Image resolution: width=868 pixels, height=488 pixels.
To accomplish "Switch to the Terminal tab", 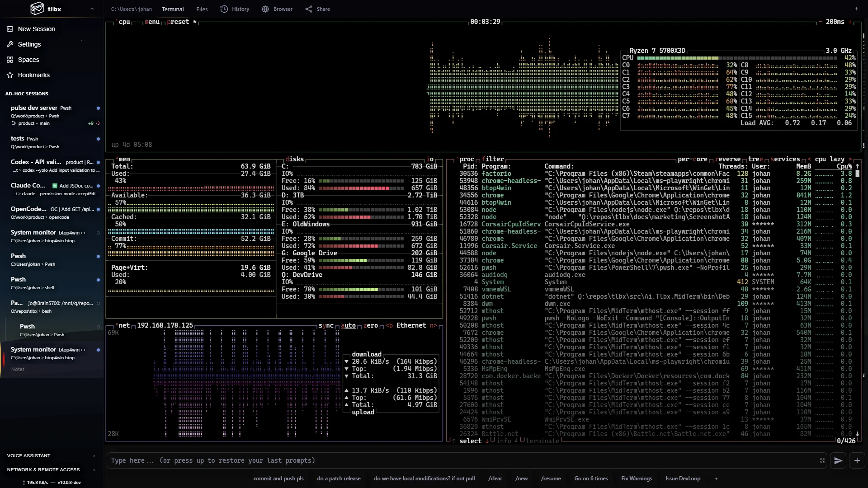I will click(x=173, y=9).
